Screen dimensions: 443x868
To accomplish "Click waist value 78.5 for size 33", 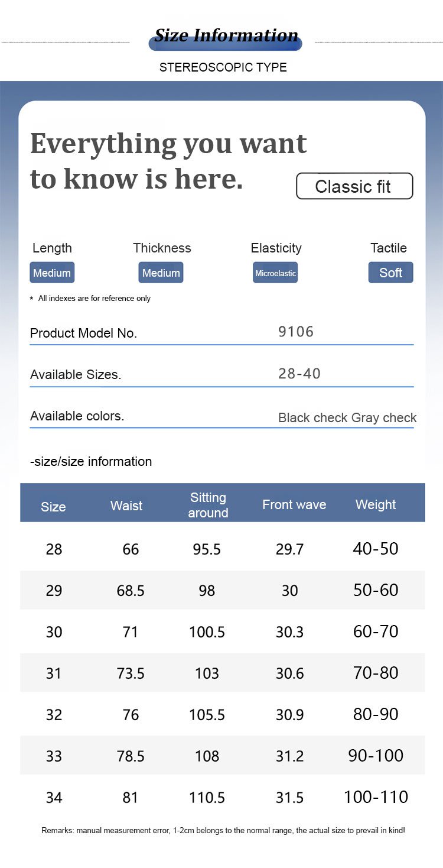I will (x=131, y=756).
